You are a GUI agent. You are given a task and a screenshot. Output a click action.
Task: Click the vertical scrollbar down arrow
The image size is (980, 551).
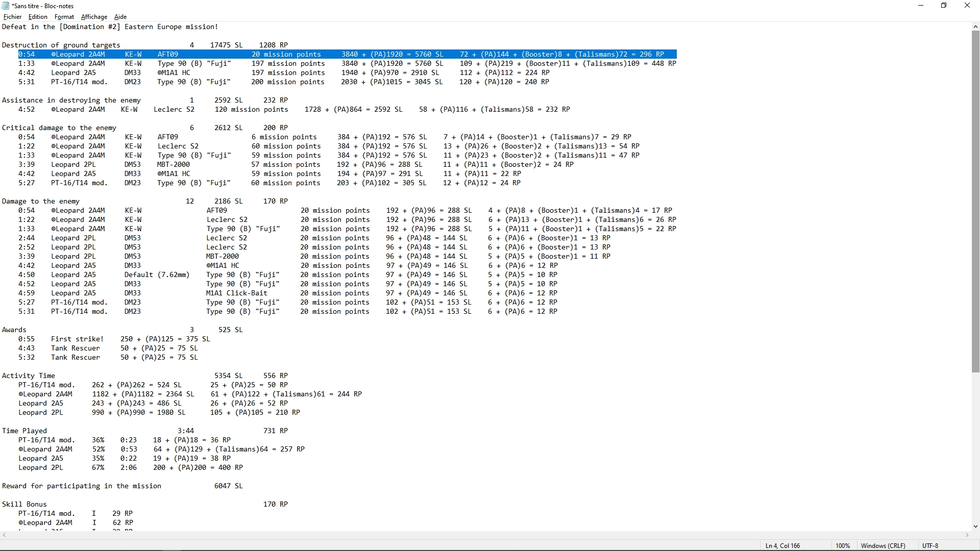pos(975,526)
